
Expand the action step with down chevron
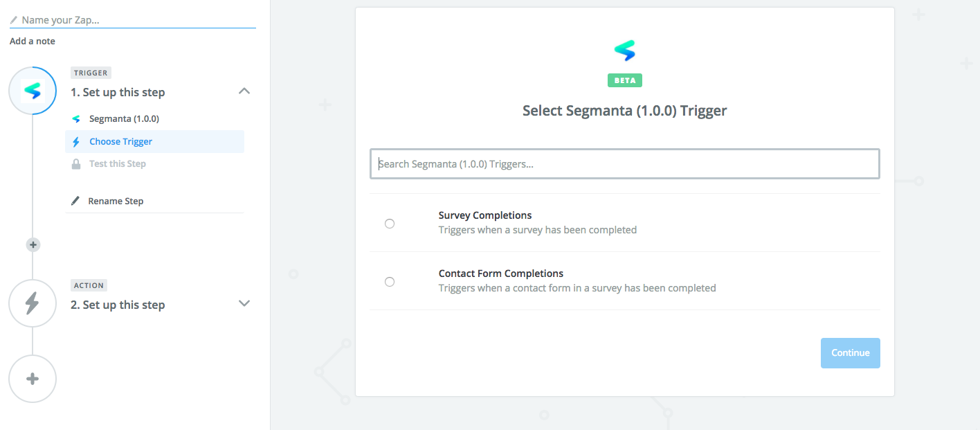(x=244, y=303)
